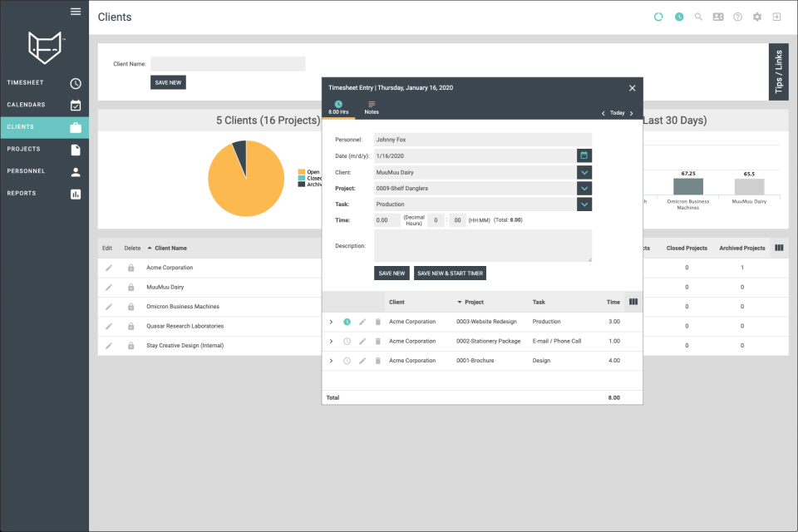Screen dimensions: 798x532
Task: Edit Omicron Business Machines client
Action: click(108, 307)
